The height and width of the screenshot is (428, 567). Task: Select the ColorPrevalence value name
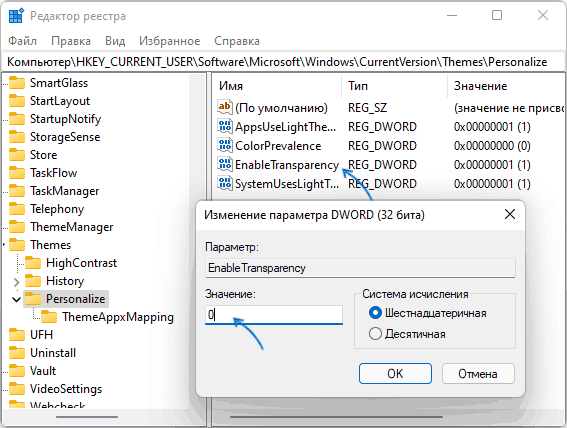[278, 146]
